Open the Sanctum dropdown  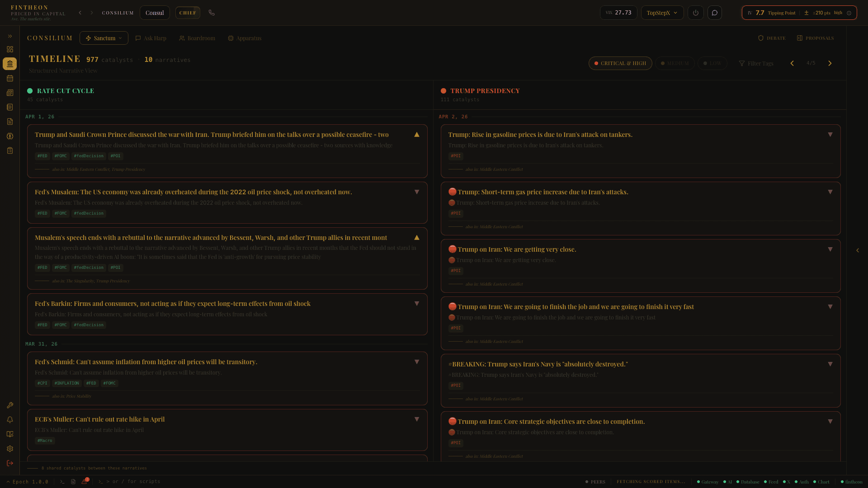[104, 38]
